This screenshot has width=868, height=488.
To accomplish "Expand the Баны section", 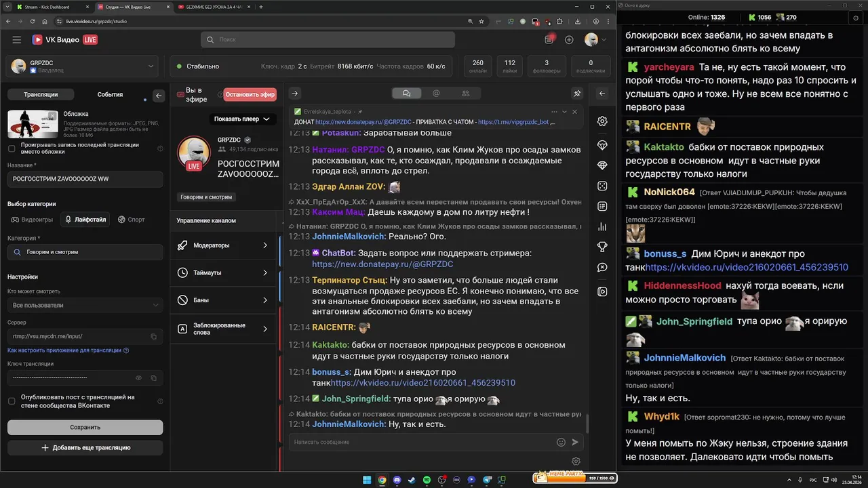I will coord(224,300).
